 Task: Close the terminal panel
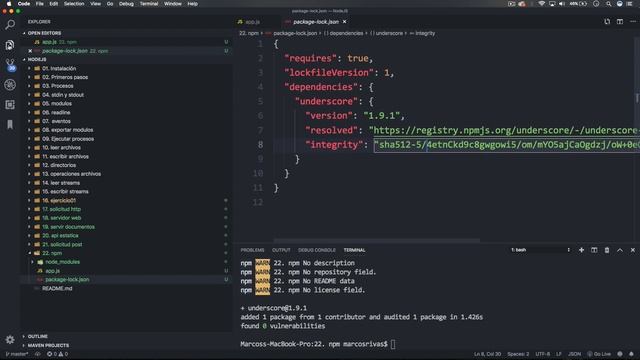click(x=633, y=250)
